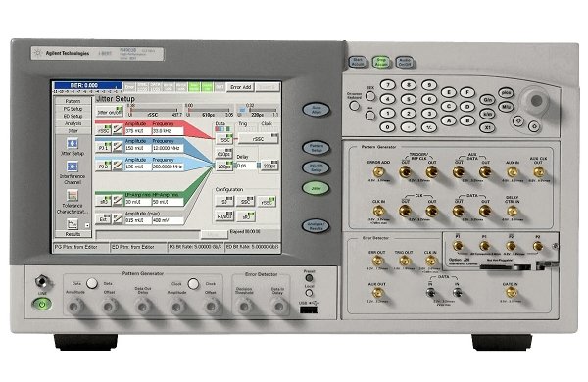588x382 pixels.
Task: Open the Interference Channel icon
Action: click(x=73, y=167)
